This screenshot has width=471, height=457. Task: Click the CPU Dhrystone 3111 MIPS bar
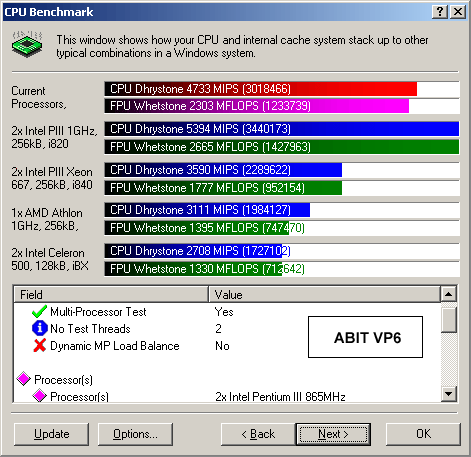207,210
